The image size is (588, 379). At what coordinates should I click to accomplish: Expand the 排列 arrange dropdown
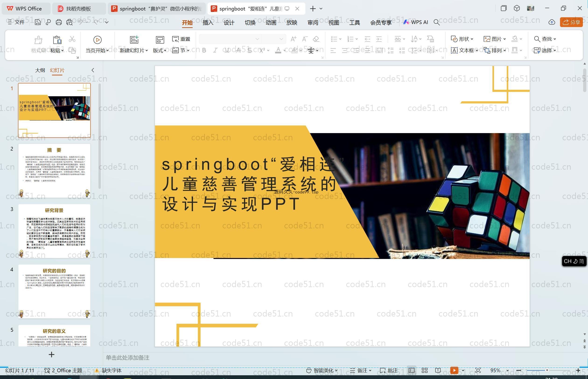(x=504, y=50)
